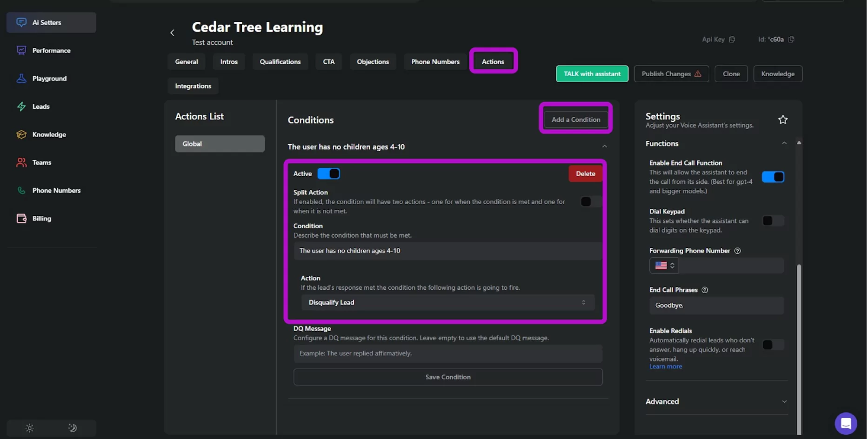The width and height of the screenshot is (868, 439).
Task: Click the Forwarding Phone Number help icon
Action: click(737, 251)
